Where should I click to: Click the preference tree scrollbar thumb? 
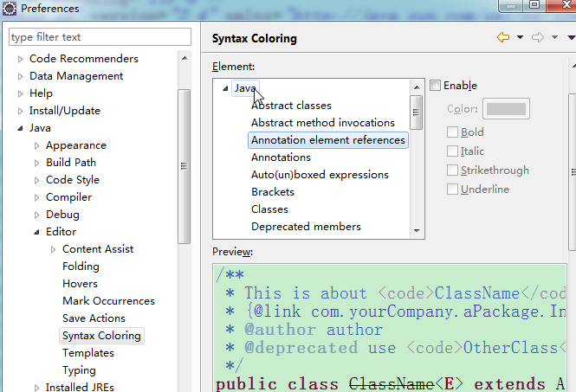click(x=184, y=166)
